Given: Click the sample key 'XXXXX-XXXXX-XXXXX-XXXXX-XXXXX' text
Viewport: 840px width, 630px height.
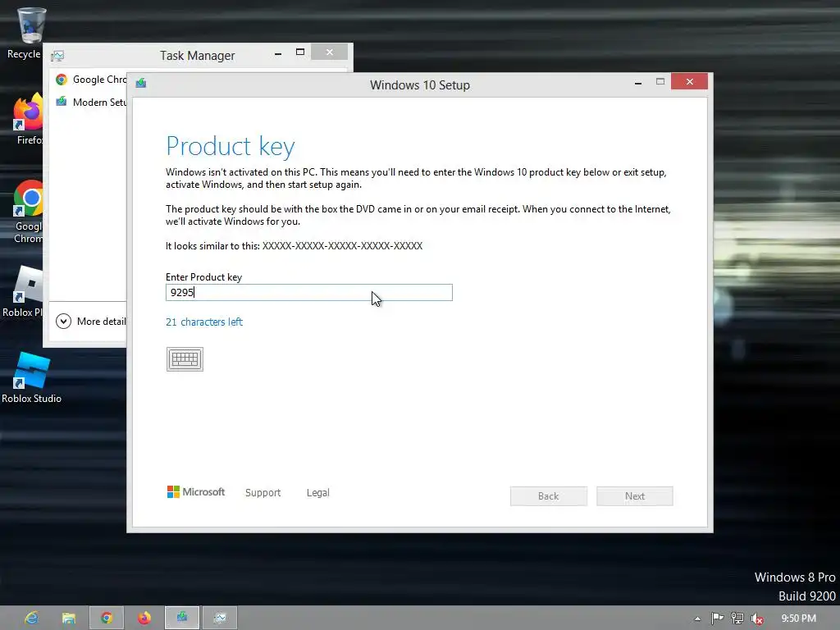Looking at the screenshot, I should (x=342, y=246).
